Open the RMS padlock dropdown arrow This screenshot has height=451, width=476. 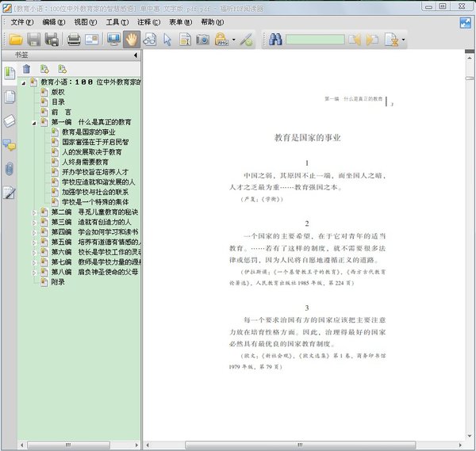234,40
